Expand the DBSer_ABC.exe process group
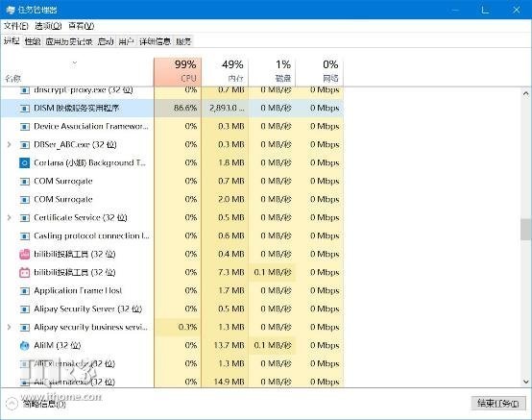This screenshot has width=532, height=420. [10, 144]
